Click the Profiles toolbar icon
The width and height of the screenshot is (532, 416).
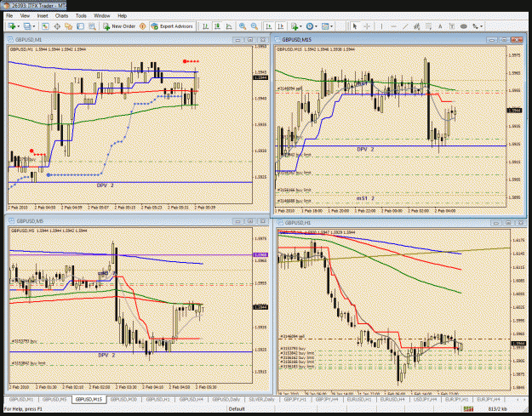(27, 26)
